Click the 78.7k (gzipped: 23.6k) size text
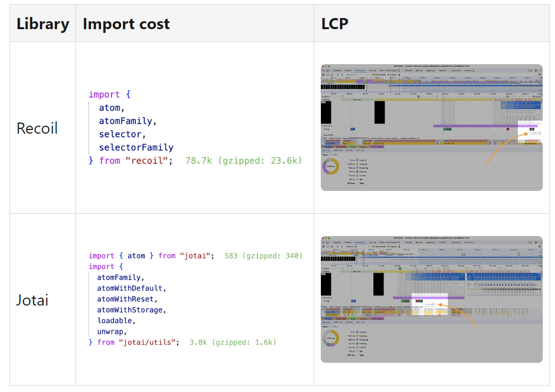 [x=244, y=161]
